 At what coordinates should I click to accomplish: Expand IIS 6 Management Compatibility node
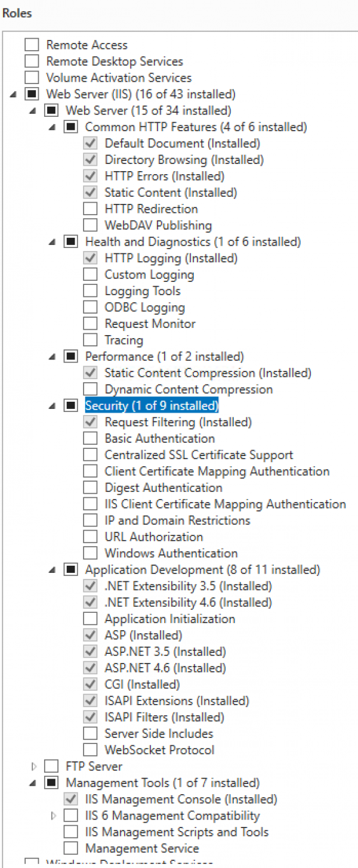click(x=54, y=816)
